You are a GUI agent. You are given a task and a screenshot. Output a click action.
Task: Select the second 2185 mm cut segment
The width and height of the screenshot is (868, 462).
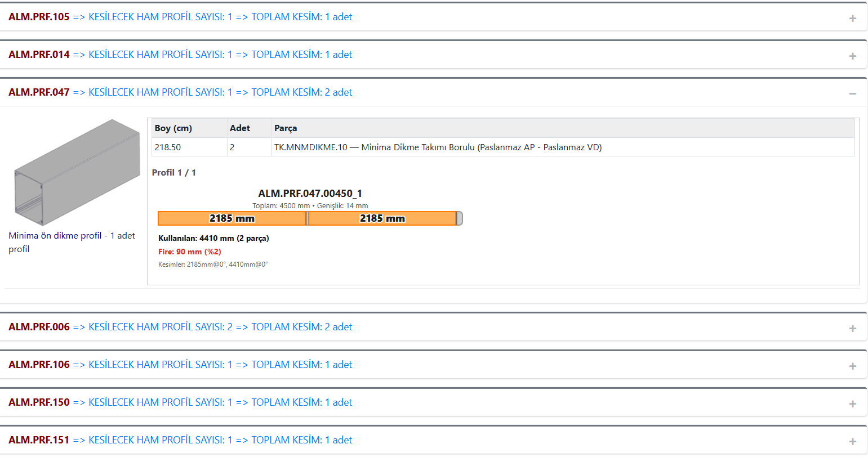[382, 218]
